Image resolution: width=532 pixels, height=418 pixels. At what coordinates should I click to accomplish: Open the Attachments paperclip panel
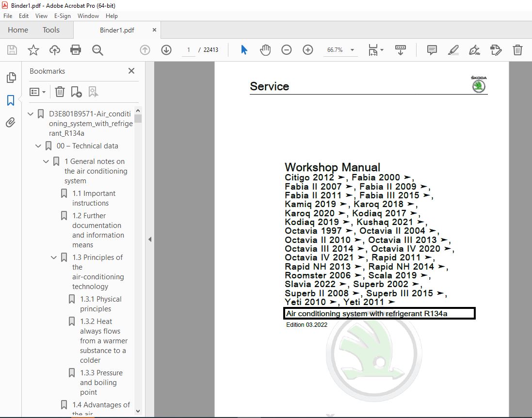(x=11, y=123)
